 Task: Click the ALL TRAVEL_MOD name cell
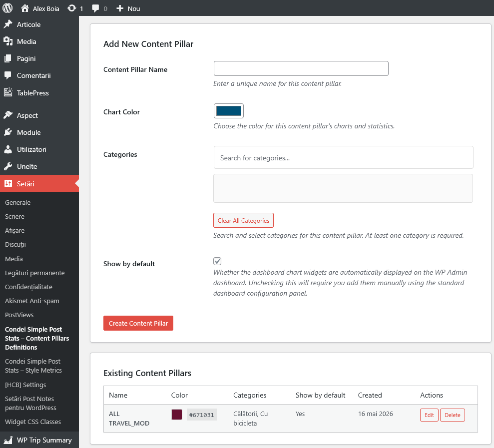129,419
